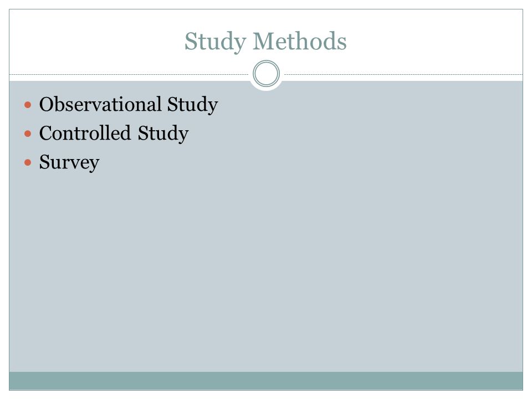Click the word Observational in first bullet
532x399 pixels.
point(100,104)
